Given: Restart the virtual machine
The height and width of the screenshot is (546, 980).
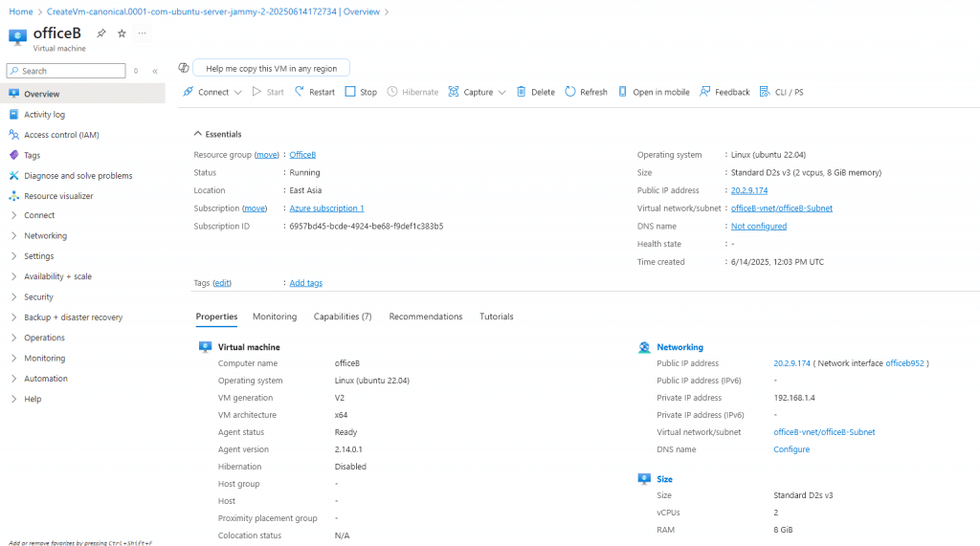Looking at the screenshot, I should coord(314,92).
